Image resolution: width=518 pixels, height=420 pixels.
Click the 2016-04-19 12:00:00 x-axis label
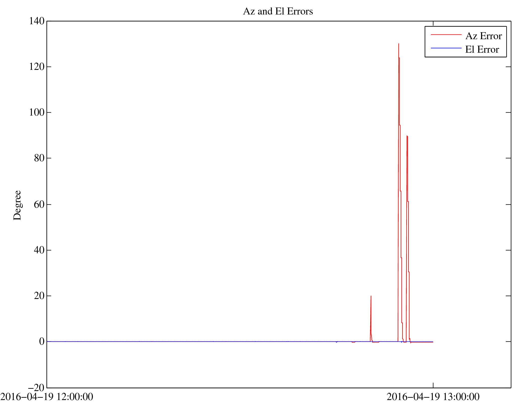click(x=47, y=397)
